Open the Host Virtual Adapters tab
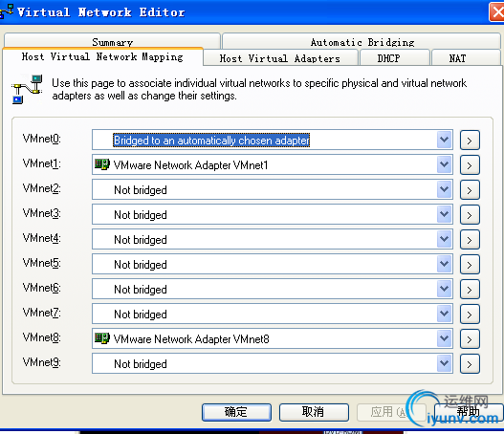The image size is (504, 434). pyautogui.click(x=280, y=58)
